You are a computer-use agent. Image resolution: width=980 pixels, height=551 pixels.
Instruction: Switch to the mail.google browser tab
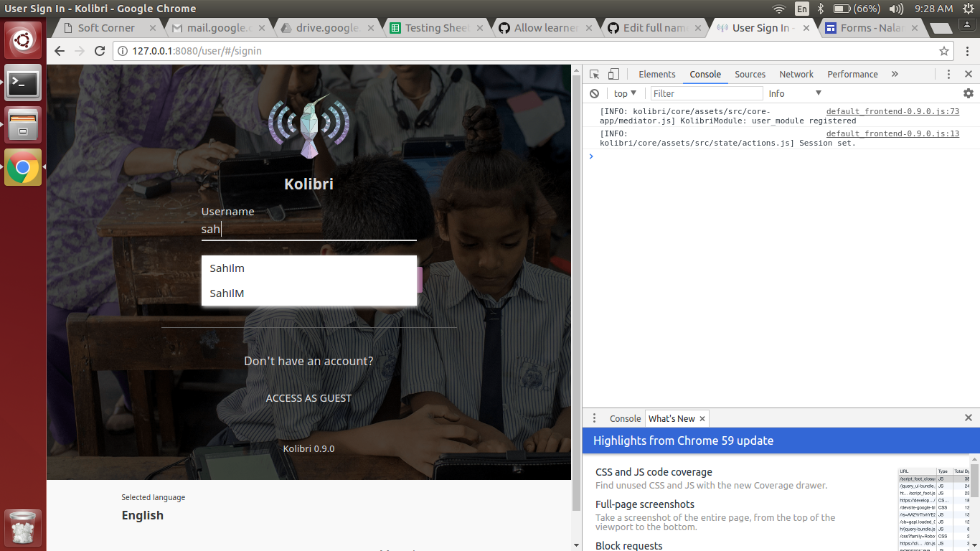coord(219,28)
